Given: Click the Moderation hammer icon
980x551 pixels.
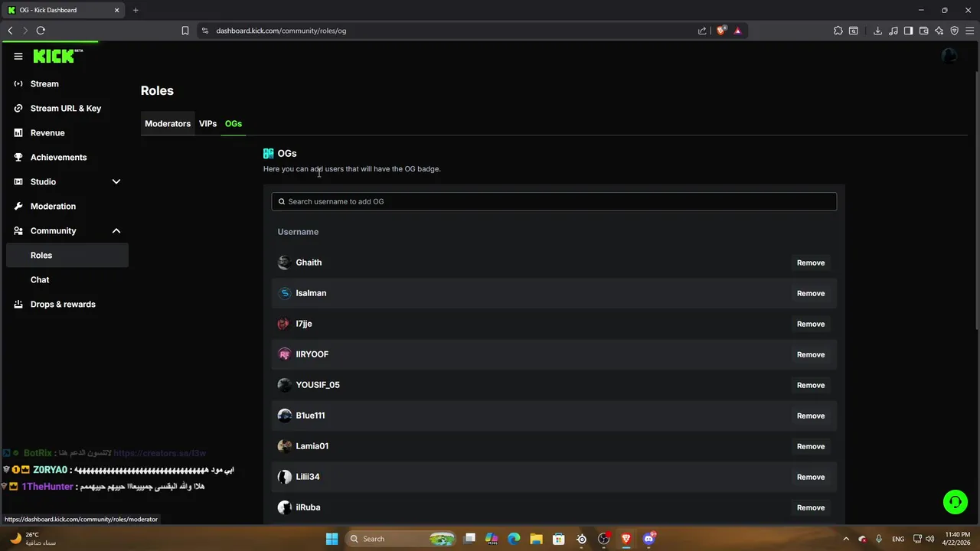Looking at the screenshot, I should click(18, 206).
